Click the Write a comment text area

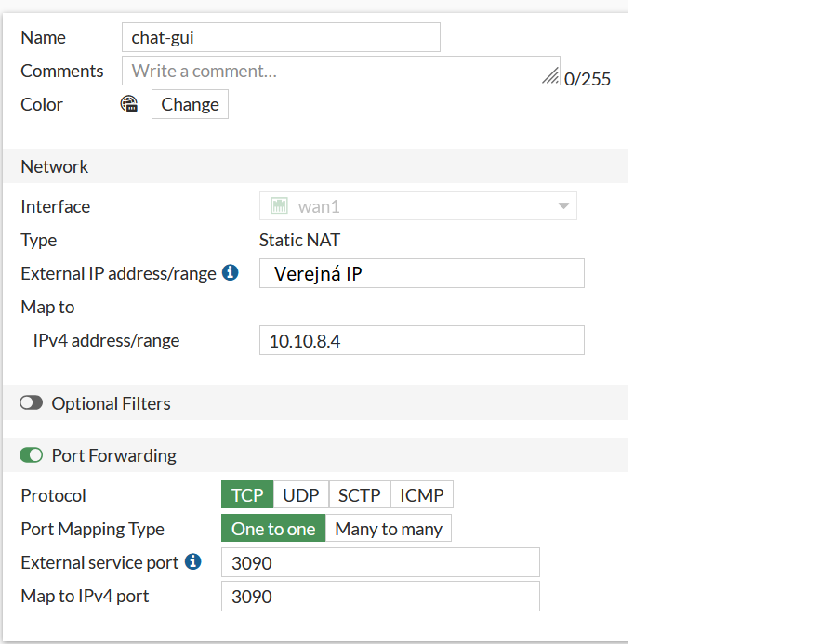[x=335, y=71]
